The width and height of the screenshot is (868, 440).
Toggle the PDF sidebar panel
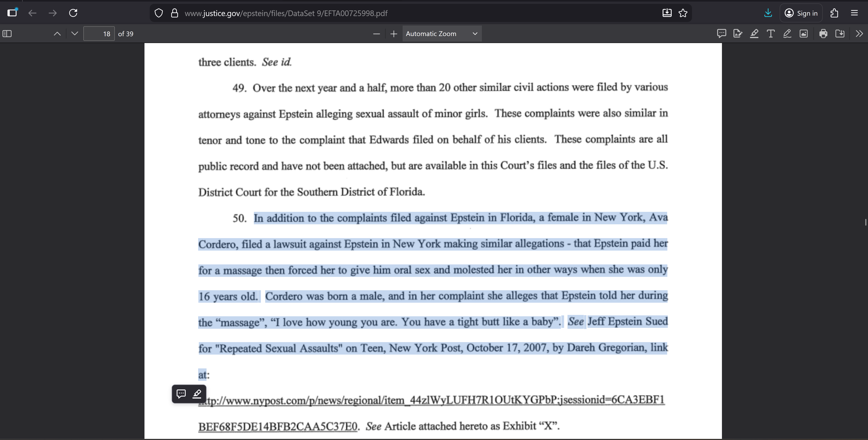(x=7, y=34)
